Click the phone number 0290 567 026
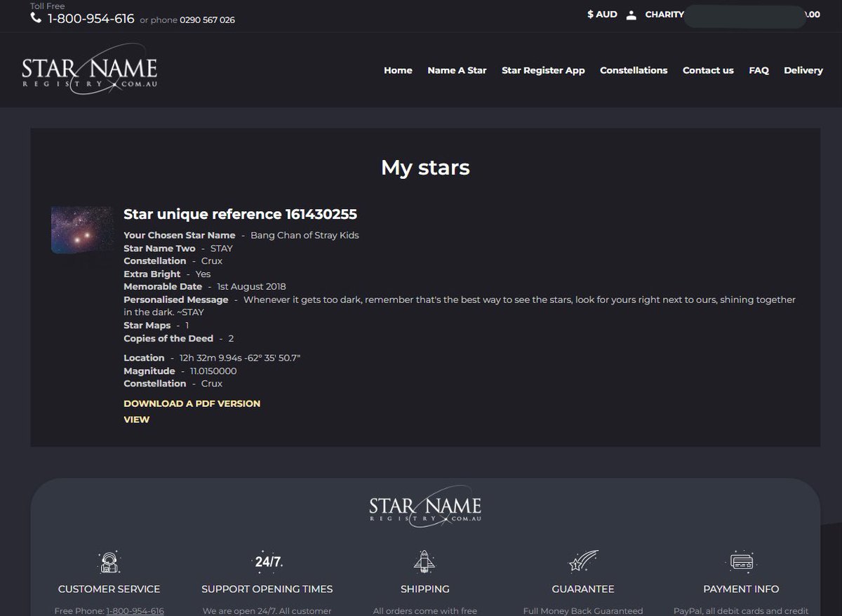 click(207, 20)
